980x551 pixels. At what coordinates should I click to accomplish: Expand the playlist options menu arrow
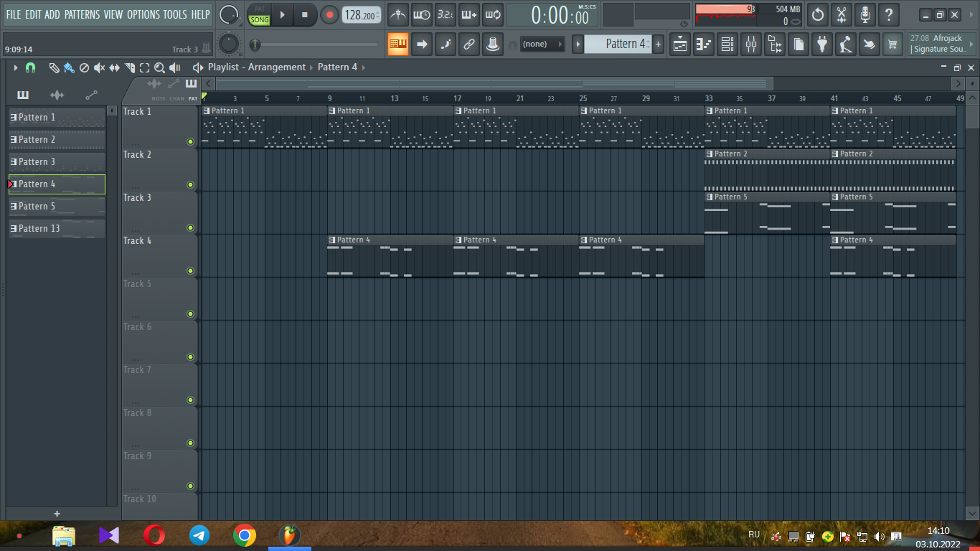15,67
